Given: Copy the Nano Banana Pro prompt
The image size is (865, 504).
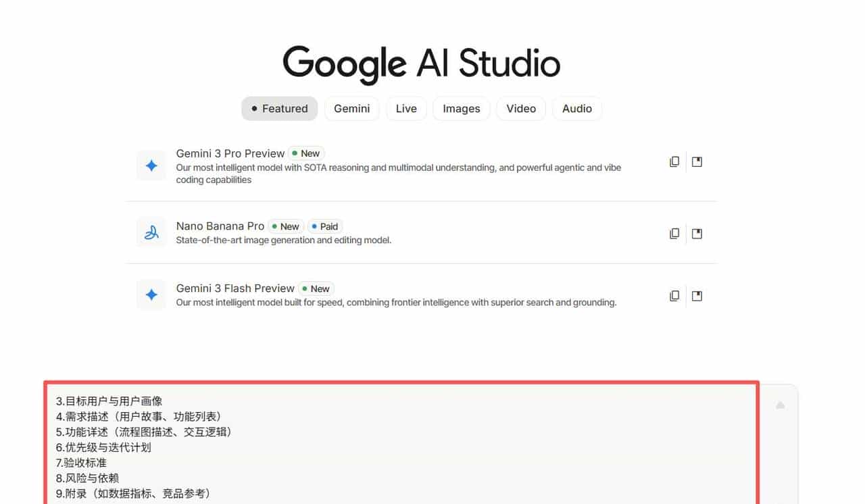Looking at the screenshot, I should [x=674, y=233].
